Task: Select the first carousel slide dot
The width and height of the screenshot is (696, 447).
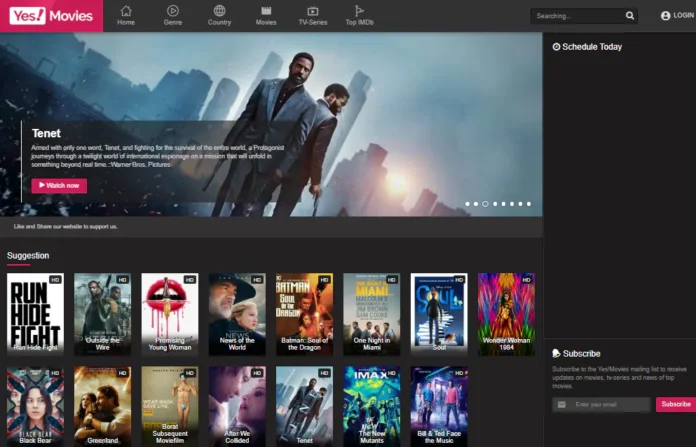Action: click(467, 203)
